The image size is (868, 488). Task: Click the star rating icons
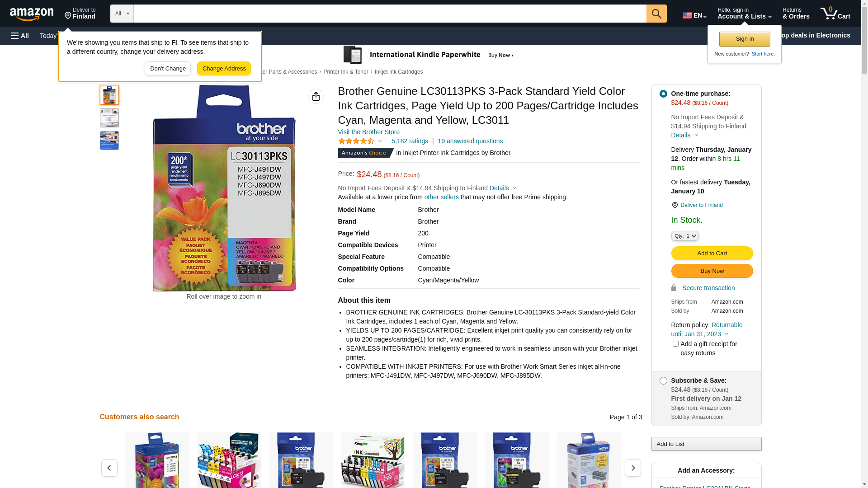pyautogui.click(x=357, y=141)
